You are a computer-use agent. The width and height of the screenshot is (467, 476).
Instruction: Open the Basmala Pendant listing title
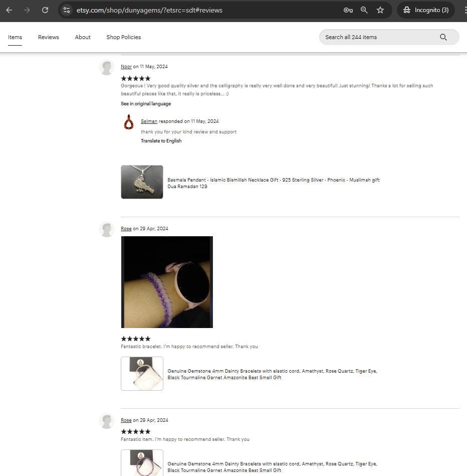point(274,183)
